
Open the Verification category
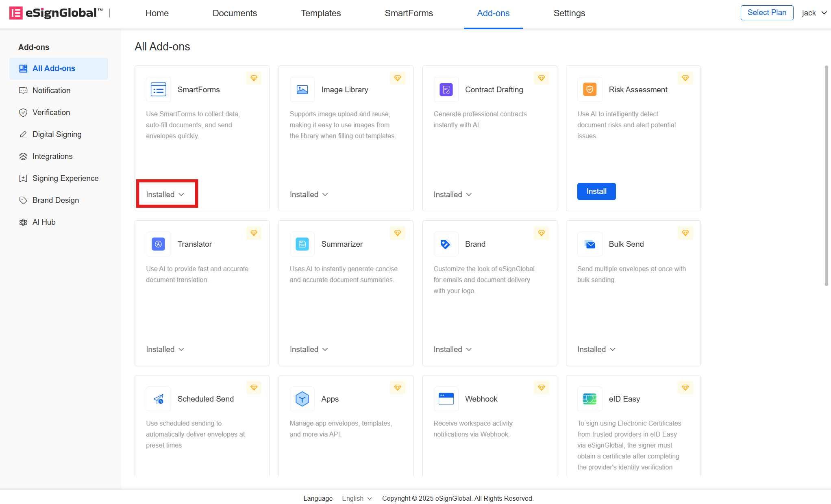tap(59, 112)
